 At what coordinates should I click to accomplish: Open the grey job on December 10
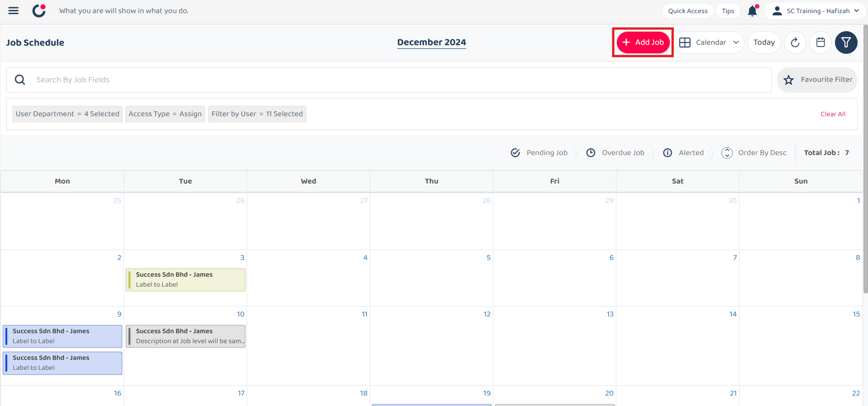[186, 336]
